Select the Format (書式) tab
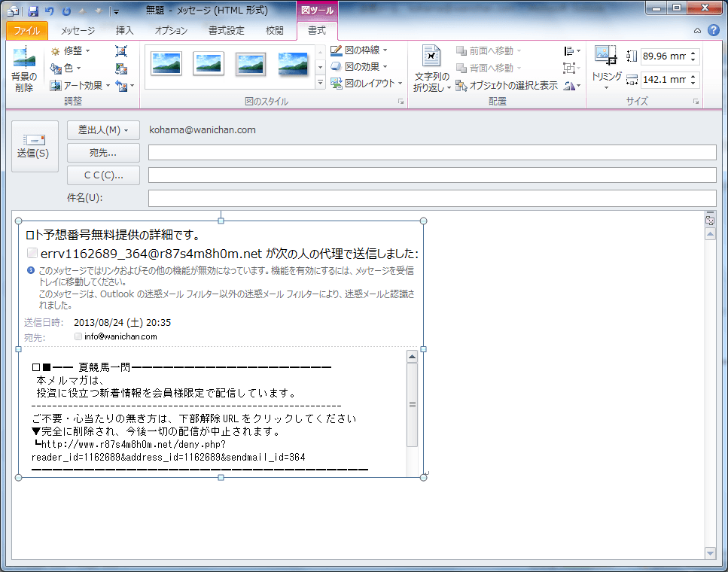The image size is (728, 572). (317, 31)
